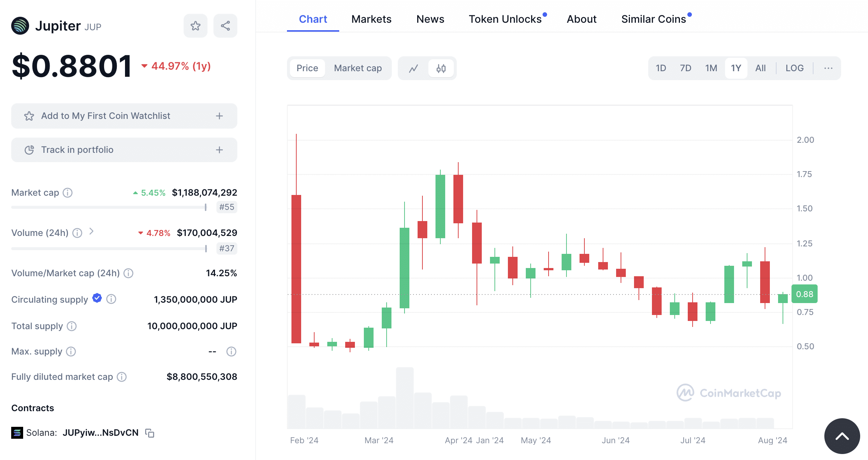This screenshot has height=460, width=868.
Task: Click the market cap rank progress bar
Action: tap(109, 207)
